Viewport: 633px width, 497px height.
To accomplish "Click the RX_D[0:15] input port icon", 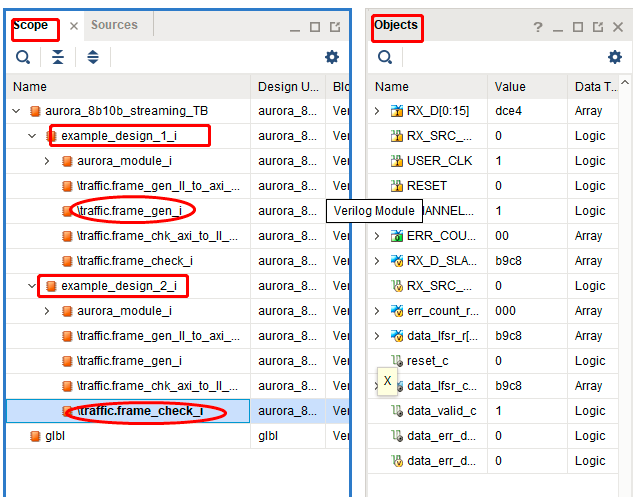I will click(x=397, y=111).
